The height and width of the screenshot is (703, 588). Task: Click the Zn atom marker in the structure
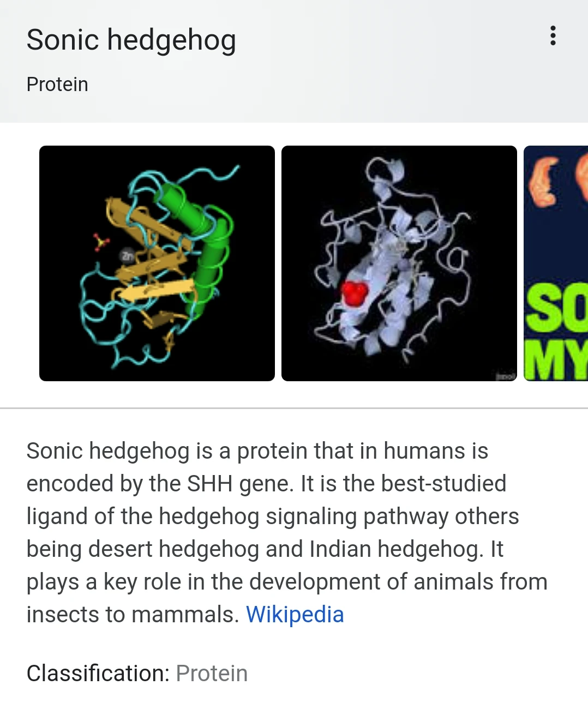128,255
